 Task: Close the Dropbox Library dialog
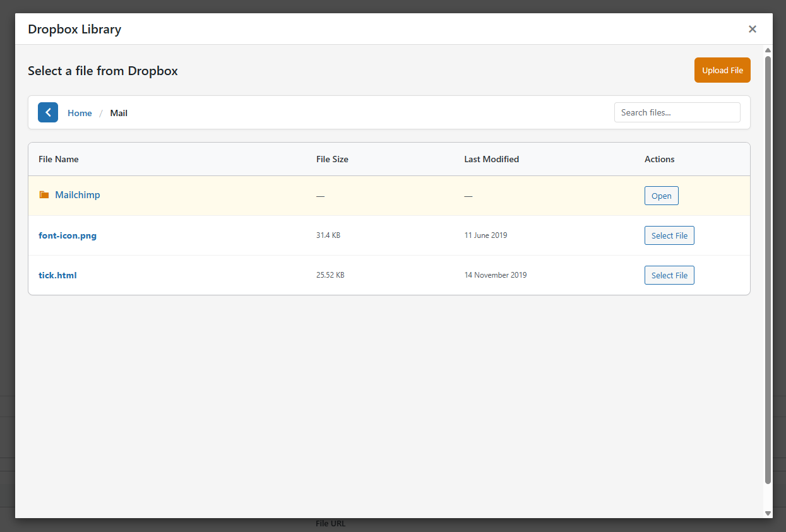tap(752, 29)
